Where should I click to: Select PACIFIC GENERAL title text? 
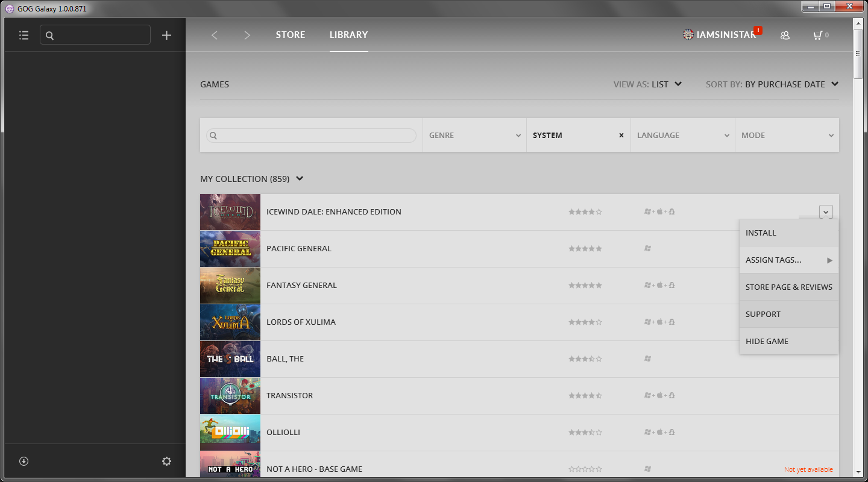pos(299,249)
